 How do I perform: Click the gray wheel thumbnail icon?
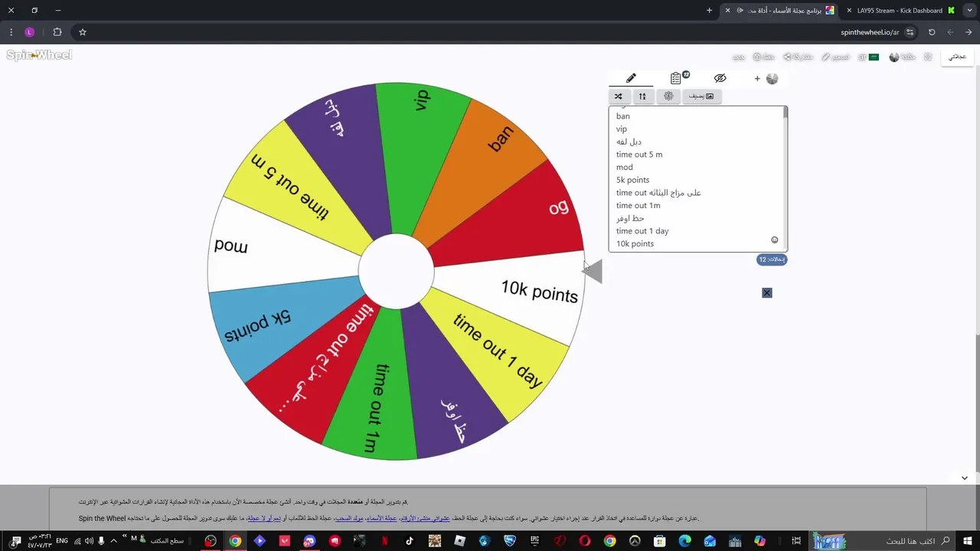tap(772, 78)
